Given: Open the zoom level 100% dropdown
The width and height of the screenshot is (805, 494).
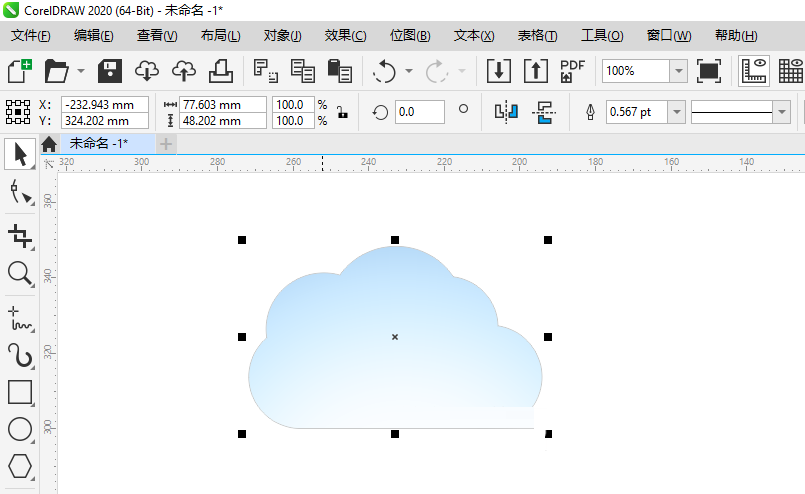Looking at the screenshot, I should [x=679, y=71].
